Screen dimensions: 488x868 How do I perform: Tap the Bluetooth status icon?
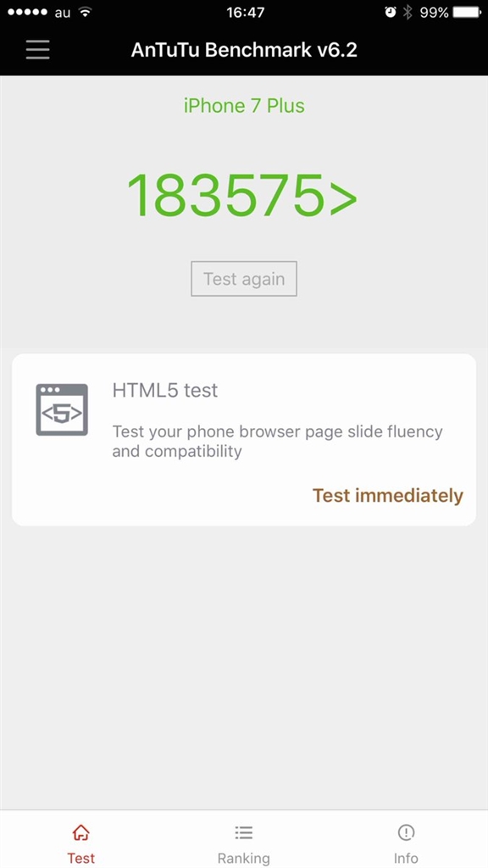pyautogui.click(x=408, y=12)
